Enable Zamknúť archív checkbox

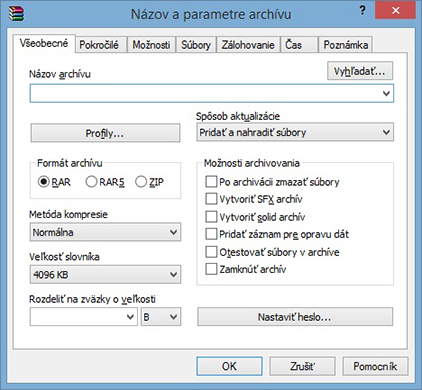pyautogui.click(x=211, y=269)
